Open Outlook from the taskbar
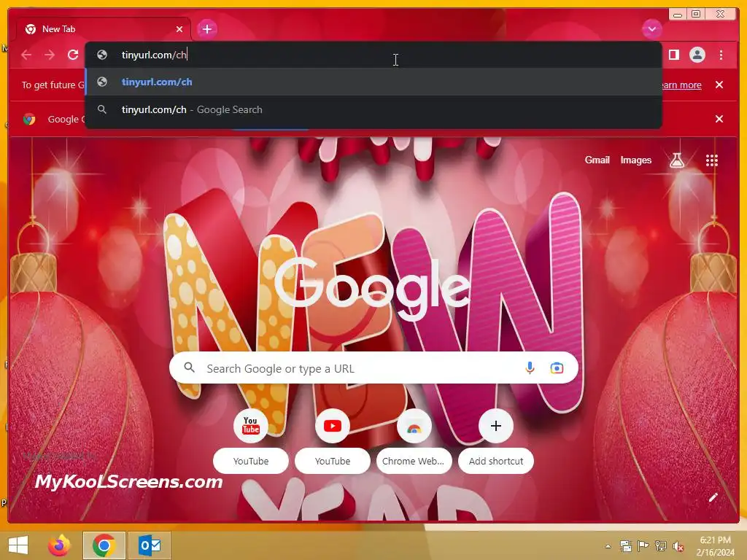The height and width of the screenshot is (560, 747). 149,545
